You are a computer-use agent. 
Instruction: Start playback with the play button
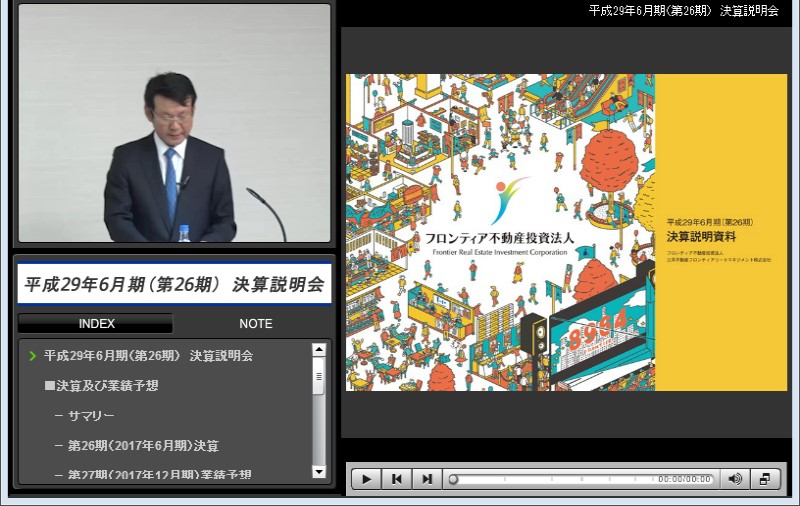pos(366,479)
